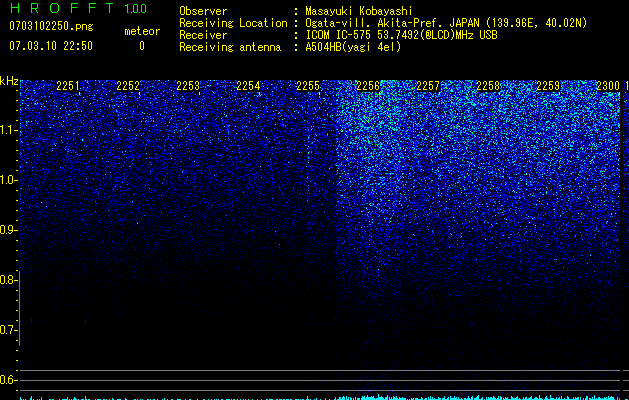The image size is (629, 400).
Task: Click the meteor count label
Action: (142, 31)
